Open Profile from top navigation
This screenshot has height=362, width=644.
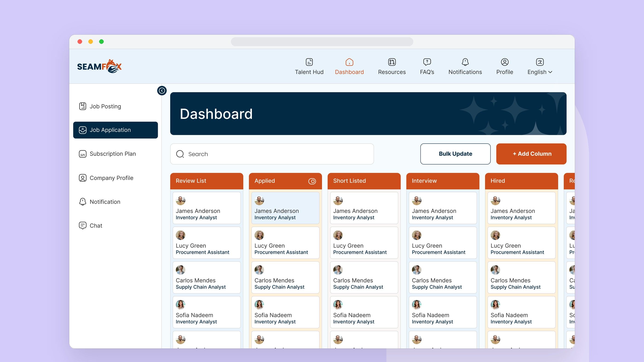504,67
